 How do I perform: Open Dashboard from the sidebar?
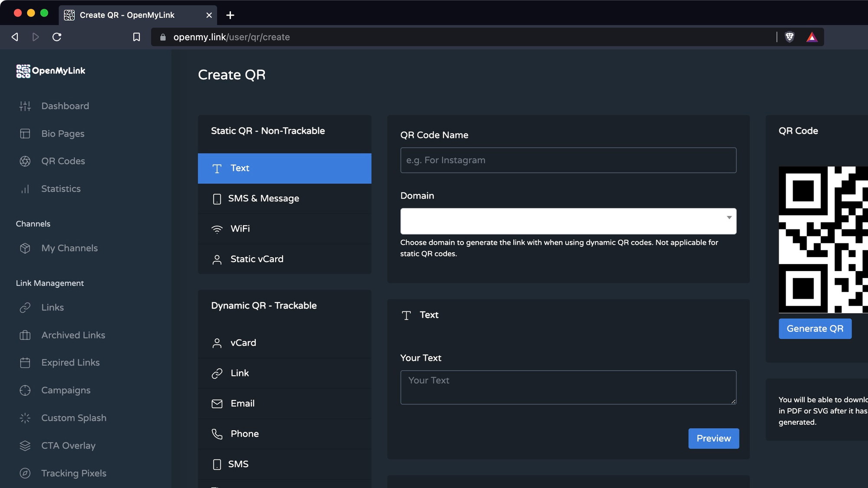[65, 106]
